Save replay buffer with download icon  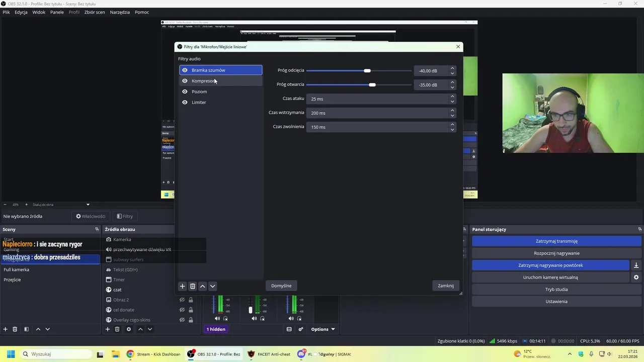pyautogui.click(x=636, y=265)
